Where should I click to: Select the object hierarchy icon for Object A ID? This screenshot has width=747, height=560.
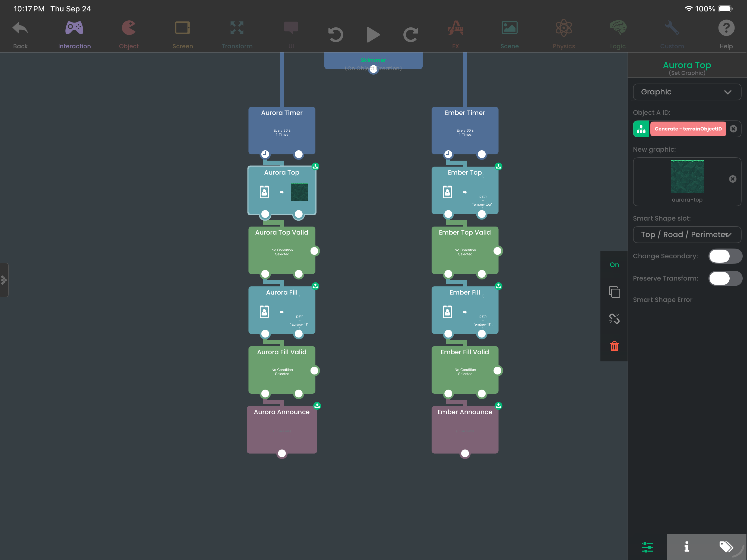(641, 129)
